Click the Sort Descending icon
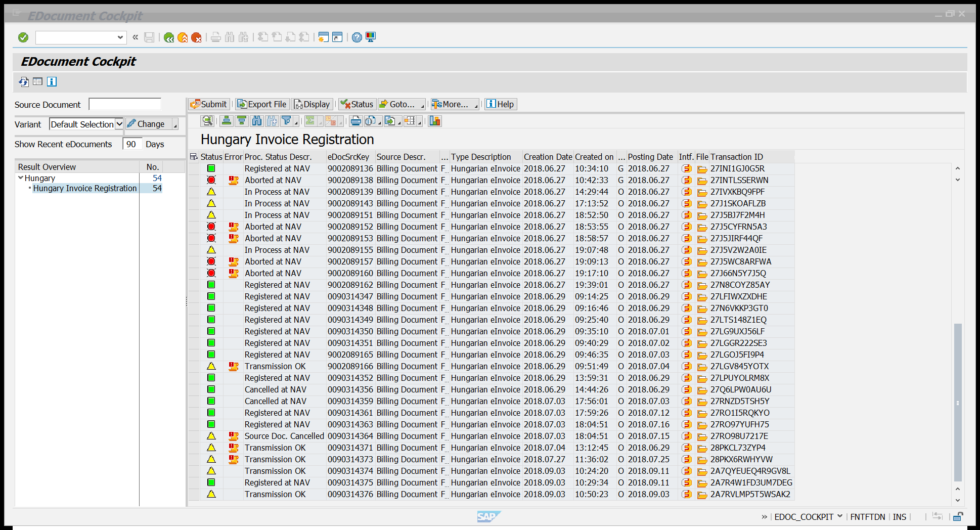This screenshot has width=980, height=530. pyautogui.click(x=242, y=121)
